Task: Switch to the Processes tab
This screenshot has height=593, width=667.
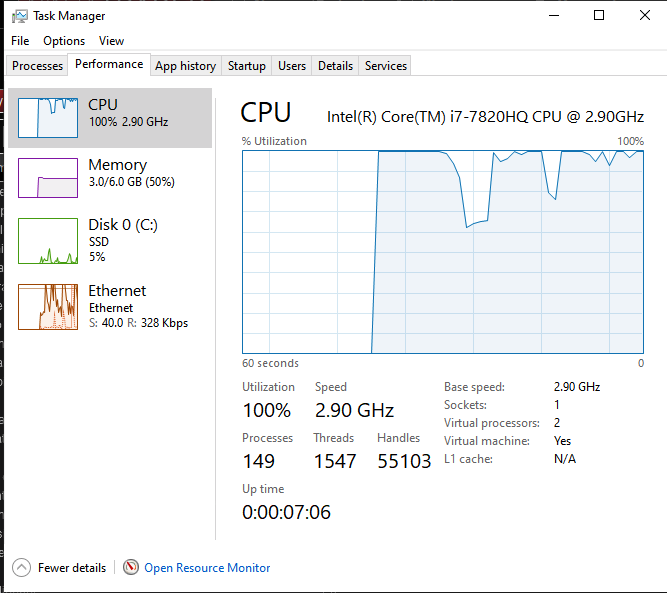Action: 38,66
